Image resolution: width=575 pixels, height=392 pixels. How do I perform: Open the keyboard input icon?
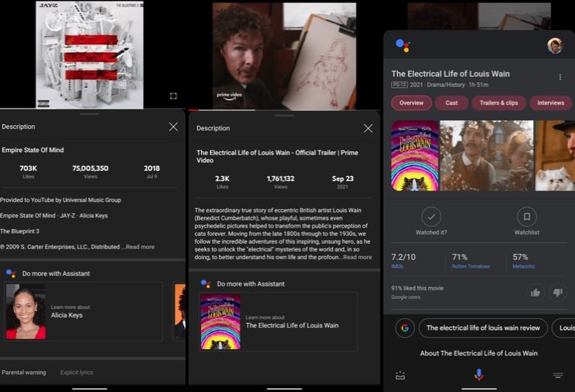558,375
